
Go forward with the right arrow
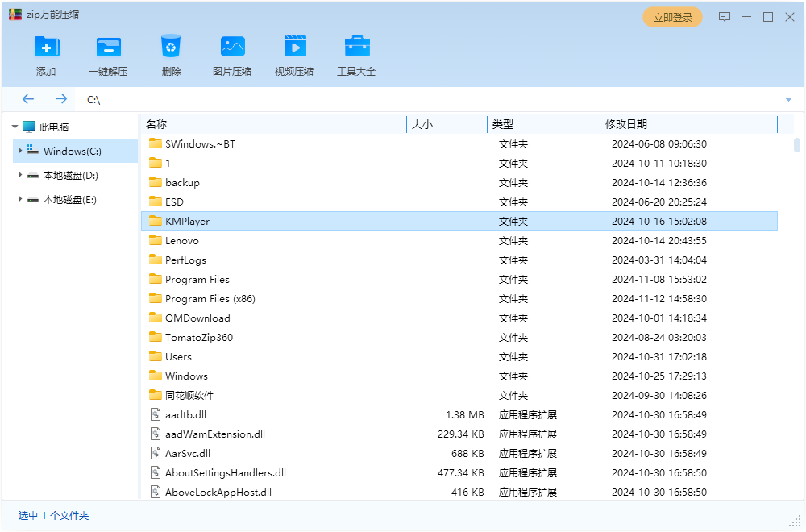(x=61, y=99)
